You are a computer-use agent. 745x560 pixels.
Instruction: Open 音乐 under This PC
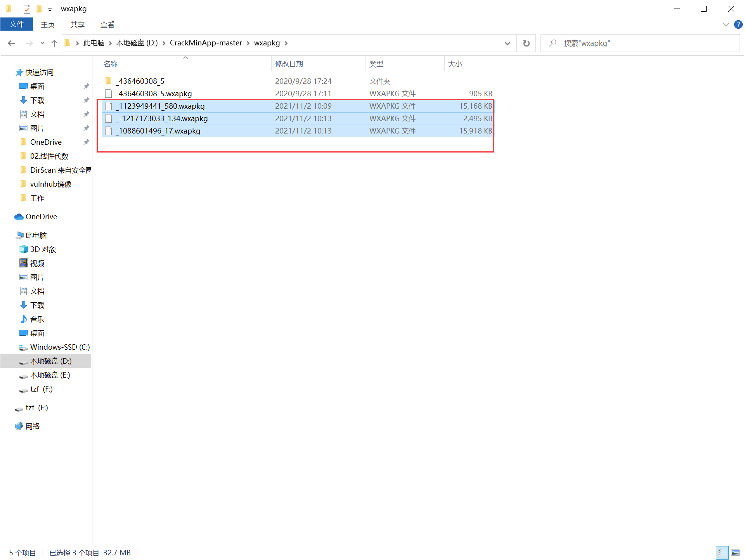point(37,319)
